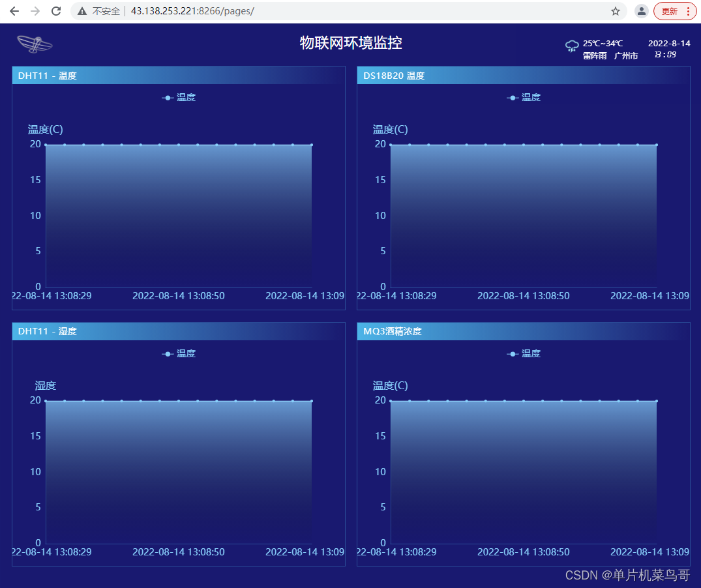Click last data point in DHT11 temperature chart
The width and height of the screenshot is (701, 588).
[x=312, y=145]
